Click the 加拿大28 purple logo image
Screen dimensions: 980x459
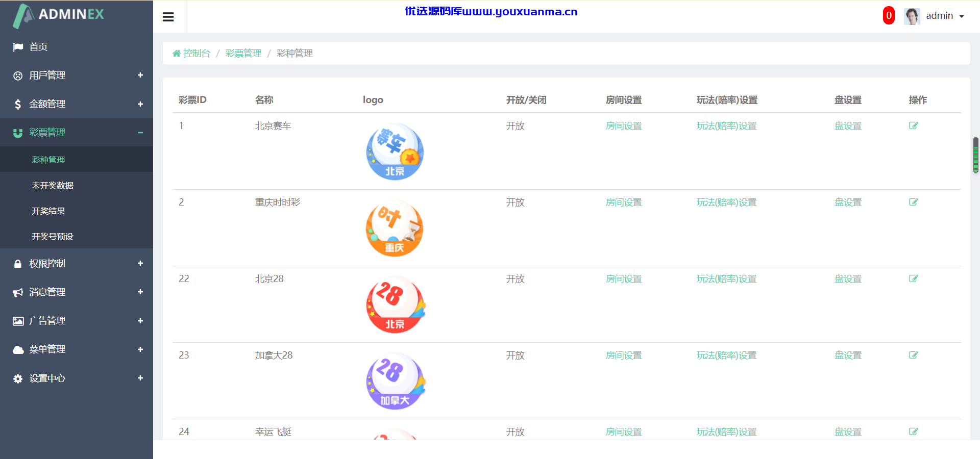pos(396,381)
